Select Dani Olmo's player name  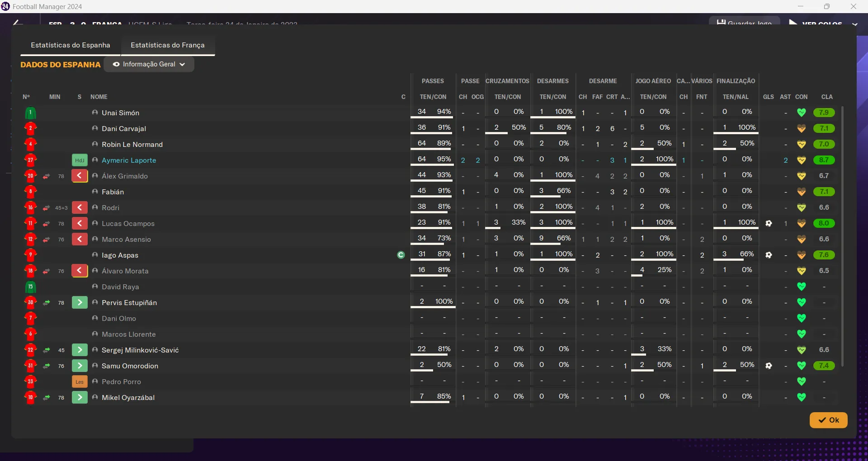click(x=119, y=318)
